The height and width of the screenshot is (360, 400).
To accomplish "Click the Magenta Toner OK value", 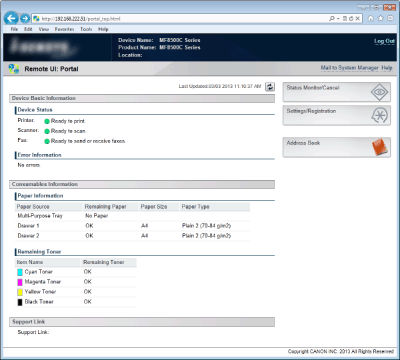I will coord(88,282).
